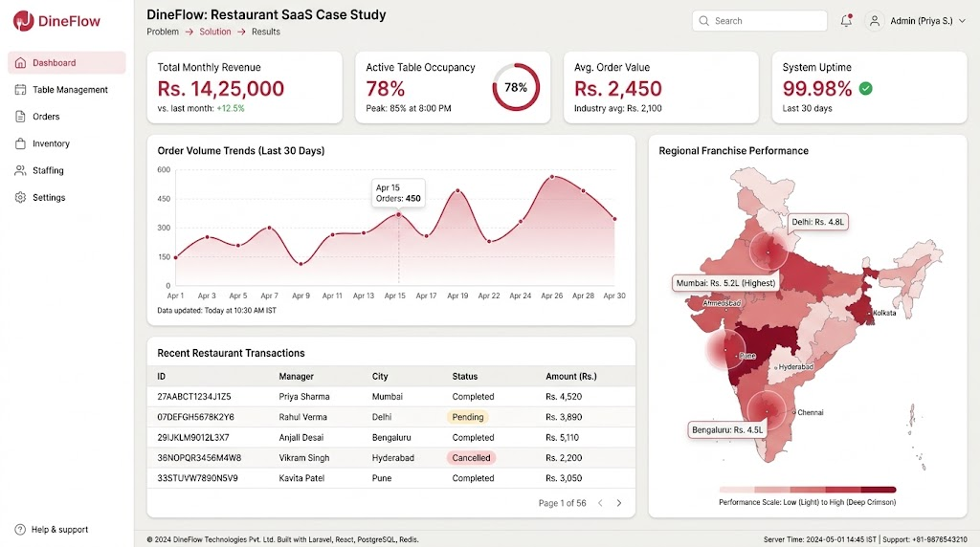This screenshot has width=980, height=547.
Task: Click Apr 15 data point on chart
Action: tap(399, 215)
